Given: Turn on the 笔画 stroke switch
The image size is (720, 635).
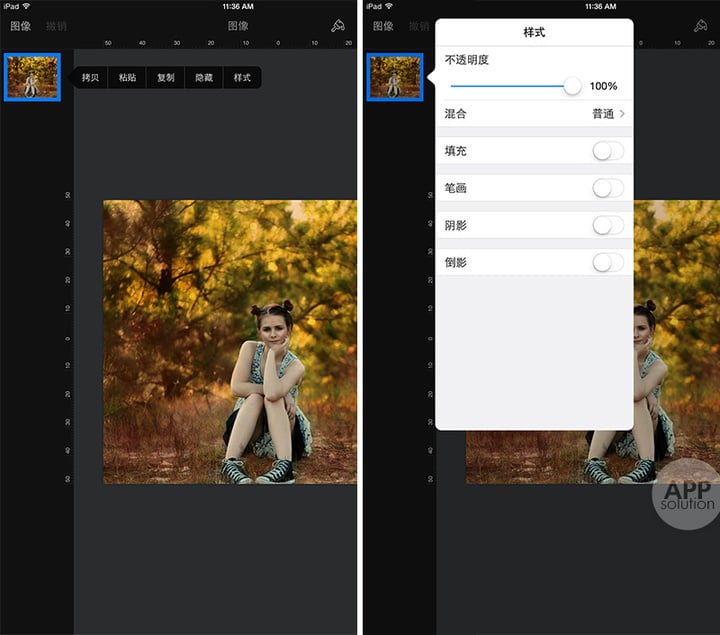Looking at the screenshot, I should tap(607, 188).
